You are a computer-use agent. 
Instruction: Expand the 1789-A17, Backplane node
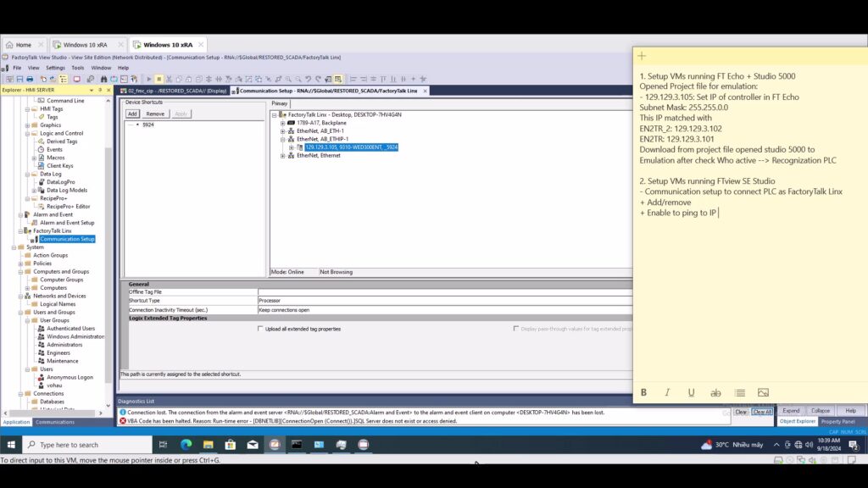[283, 123]
